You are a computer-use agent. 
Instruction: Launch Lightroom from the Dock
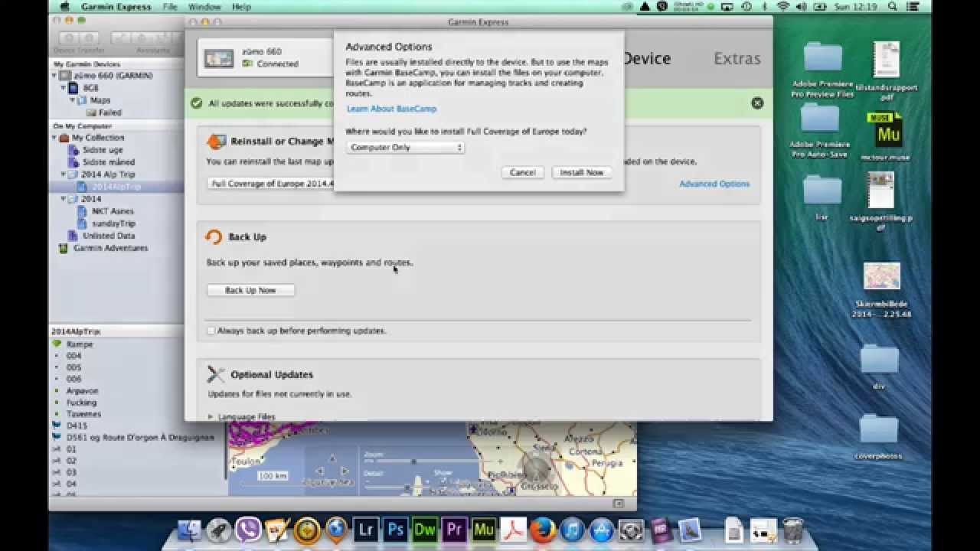pos(366,530)
